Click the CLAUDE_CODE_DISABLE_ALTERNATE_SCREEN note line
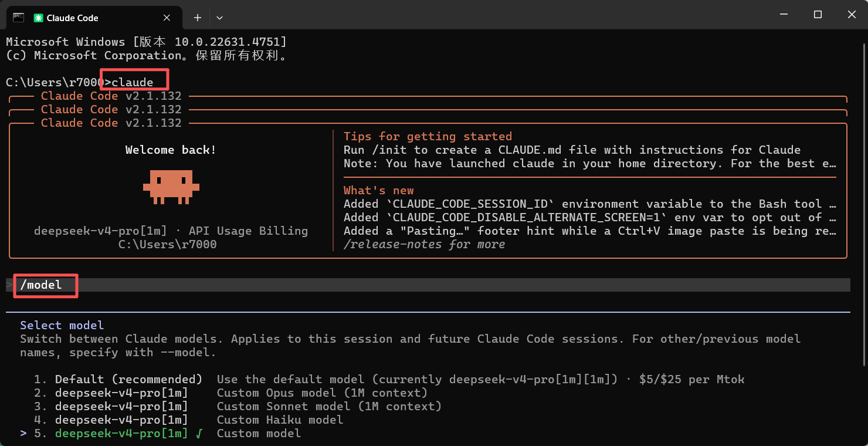868x446 pixels. [x=590, y=218]
